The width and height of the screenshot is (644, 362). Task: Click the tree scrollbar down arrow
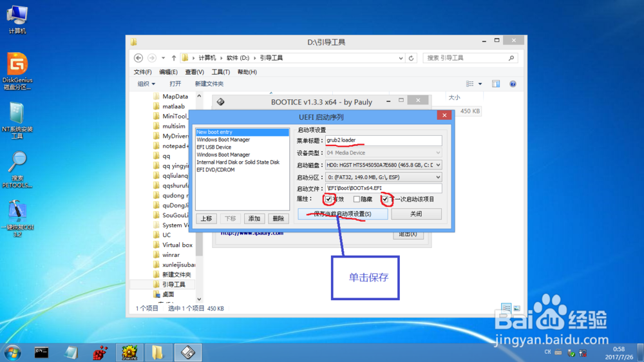(x=199, y=299)
